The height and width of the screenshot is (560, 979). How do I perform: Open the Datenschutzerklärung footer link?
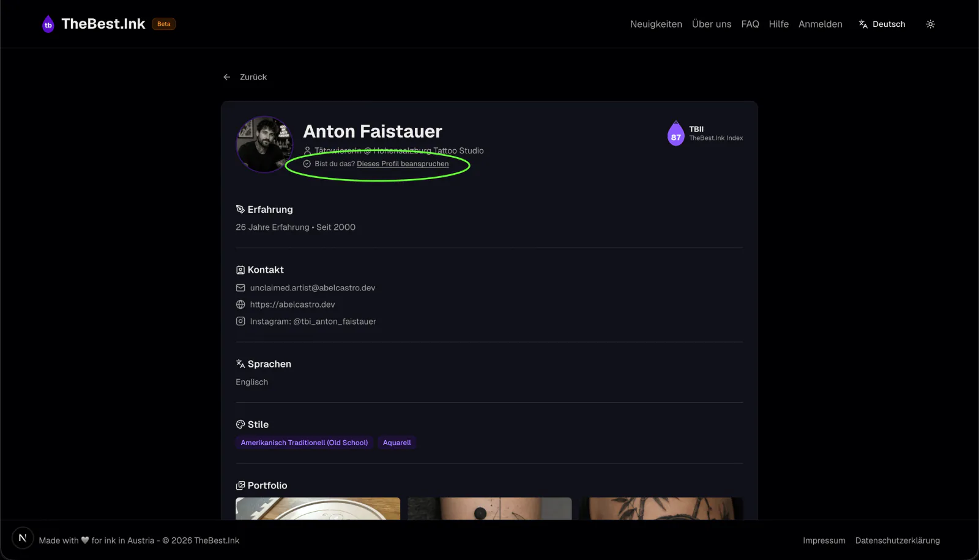point(898,540)
